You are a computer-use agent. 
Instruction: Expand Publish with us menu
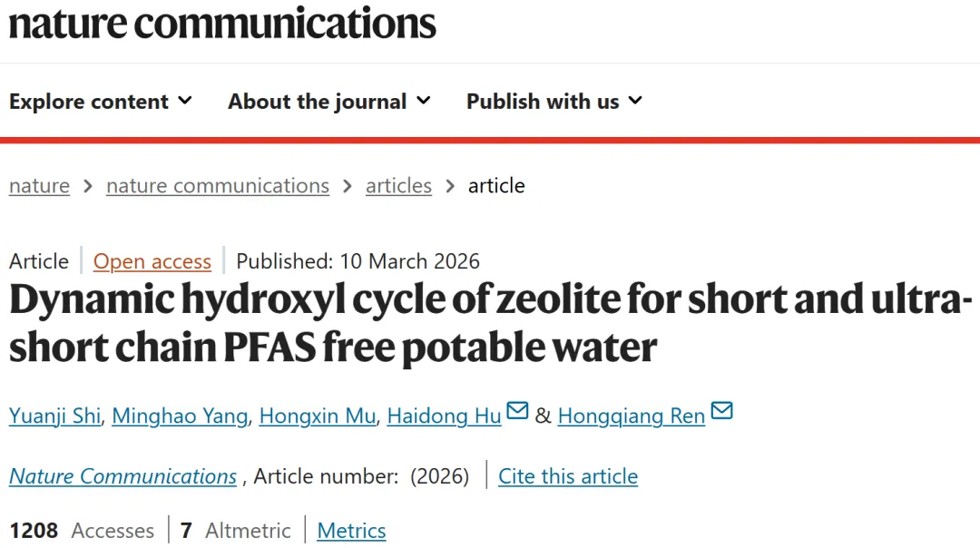pos(554,102)
